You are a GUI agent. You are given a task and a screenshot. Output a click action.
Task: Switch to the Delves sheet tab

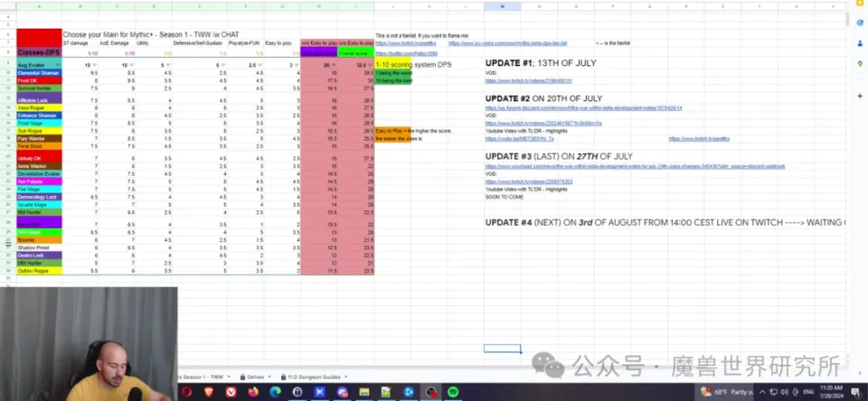[x=255, y=377]
